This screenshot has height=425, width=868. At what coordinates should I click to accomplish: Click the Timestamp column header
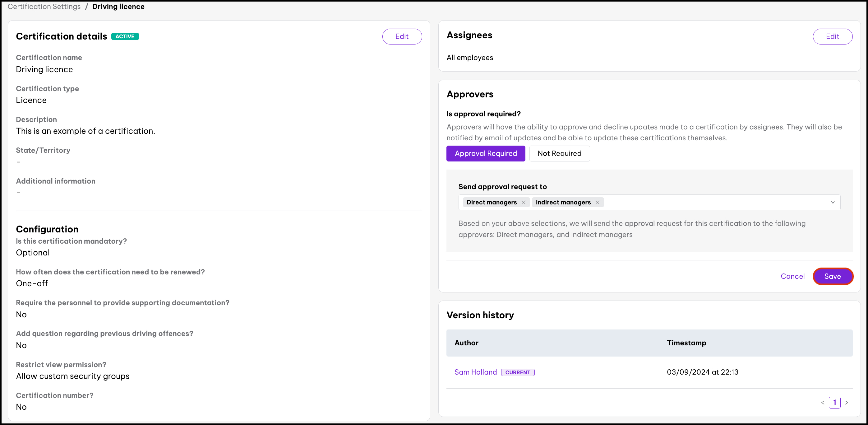click(x=686, y=343)
